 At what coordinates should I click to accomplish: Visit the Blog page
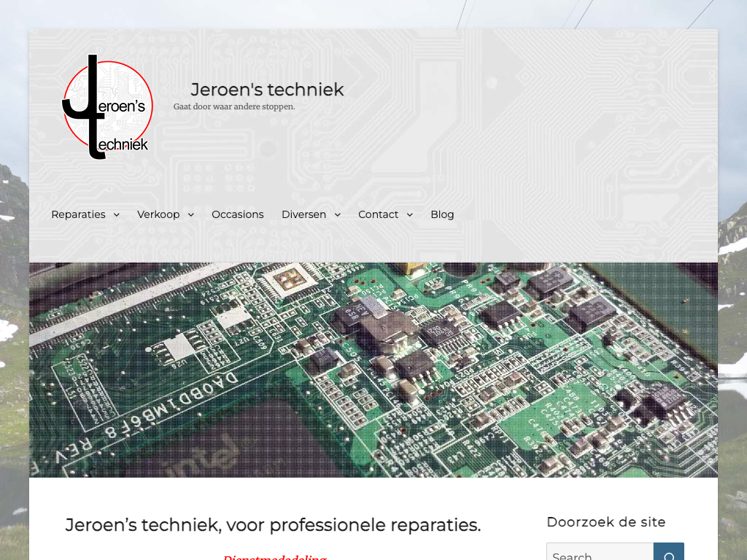coord(442,214)
